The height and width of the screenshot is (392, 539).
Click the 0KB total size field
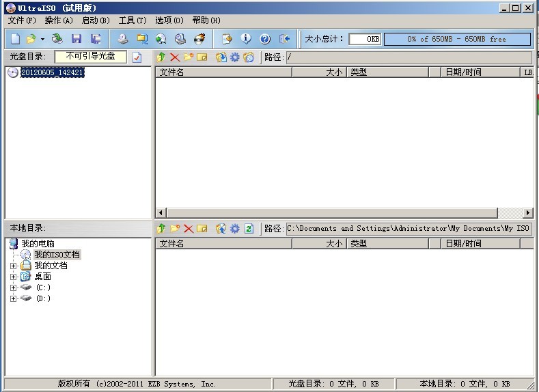(365, 39)
